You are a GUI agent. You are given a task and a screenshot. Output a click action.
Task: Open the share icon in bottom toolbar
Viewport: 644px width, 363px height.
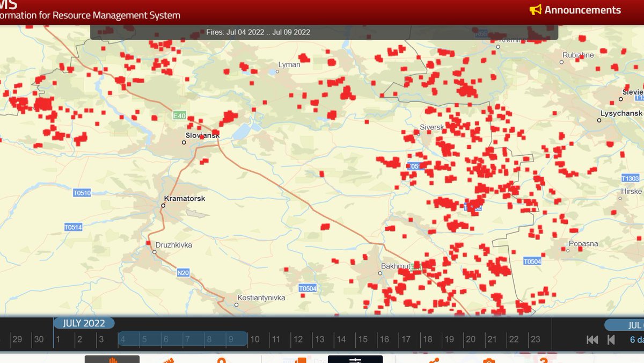(434, 360)
